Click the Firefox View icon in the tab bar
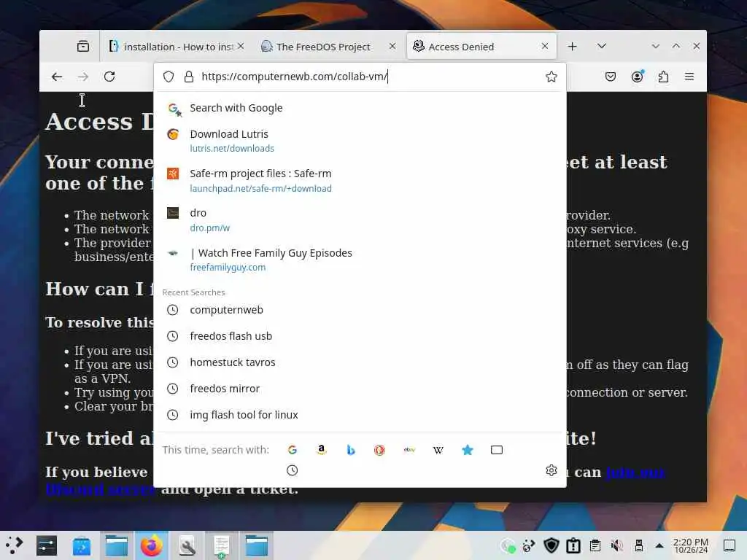Image resolution: width=747 pixels, height=560 pixels. (83, 46)
